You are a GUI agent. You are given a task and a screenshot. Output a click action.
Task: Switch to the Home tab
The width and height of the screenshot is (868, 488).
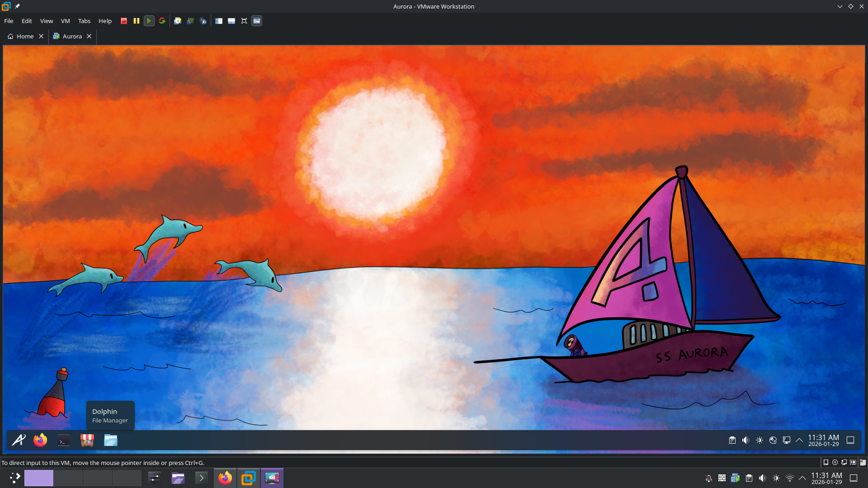click(x=25, y=36)
